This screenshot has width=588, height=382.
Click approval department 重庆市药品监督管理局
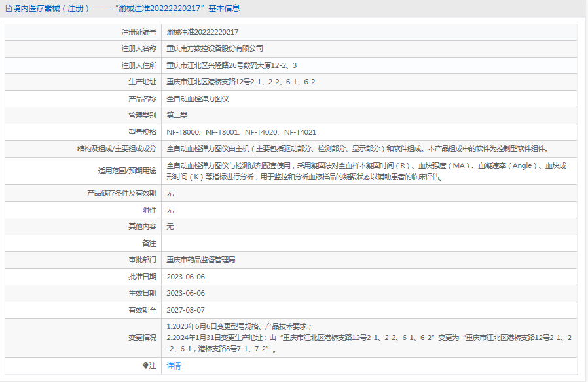201,260
